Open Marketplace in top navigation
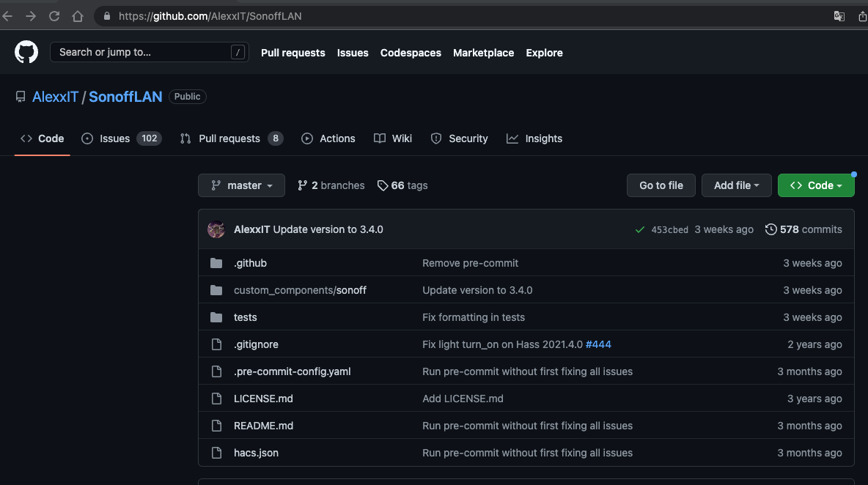 pyautogui.click(x=483, y=53)
